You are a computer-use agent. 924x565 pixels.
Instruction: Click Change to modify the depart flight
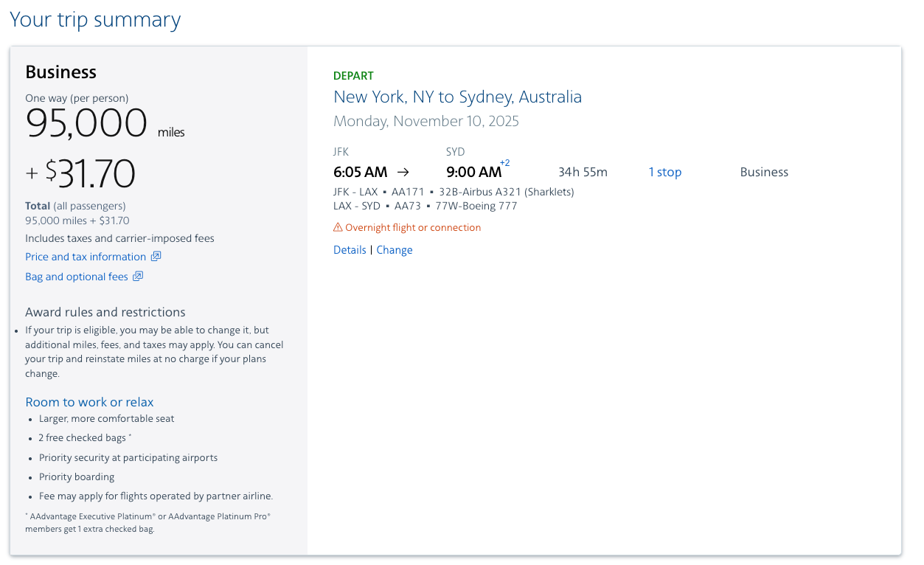coord(395,249)
